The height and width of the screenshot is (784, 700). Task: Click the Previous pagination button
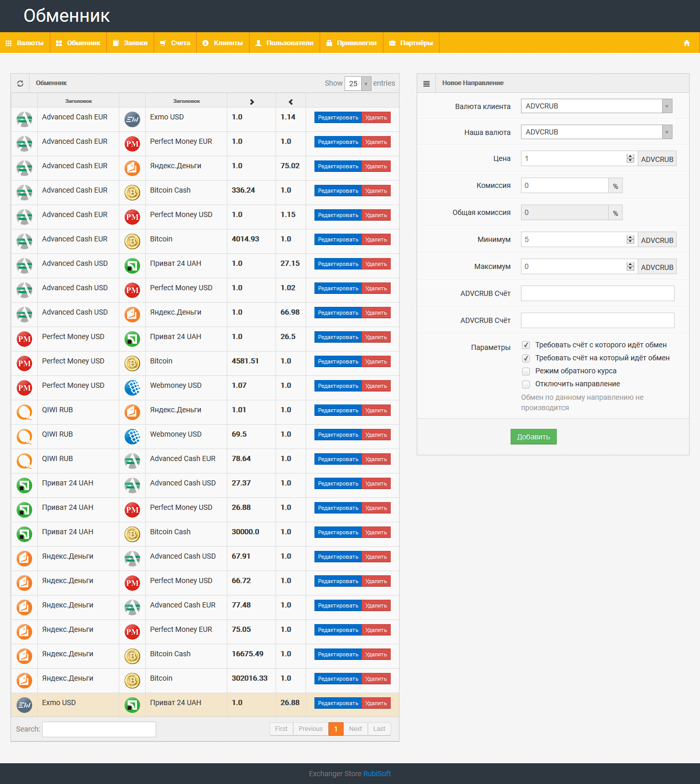[x=311, y=729]
